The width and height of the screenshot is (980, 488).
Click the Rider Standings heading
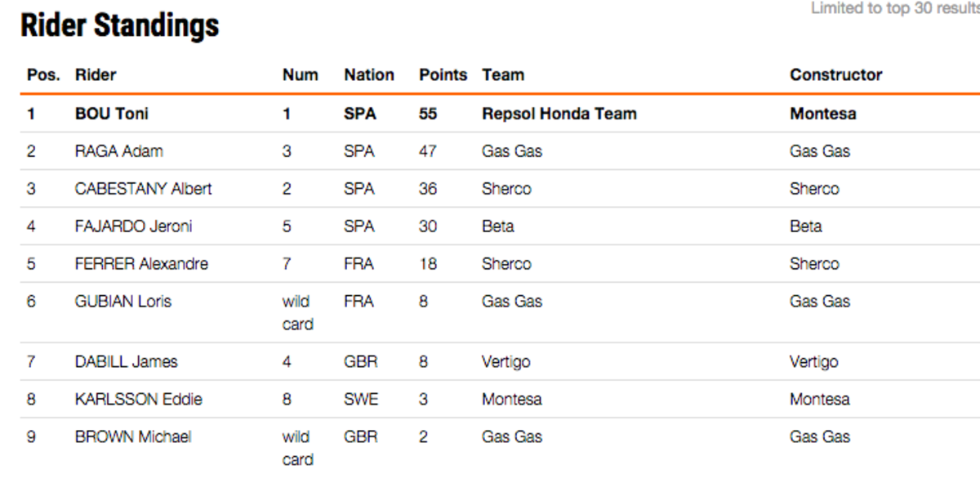pyautogui.click(x=119, y=25)
